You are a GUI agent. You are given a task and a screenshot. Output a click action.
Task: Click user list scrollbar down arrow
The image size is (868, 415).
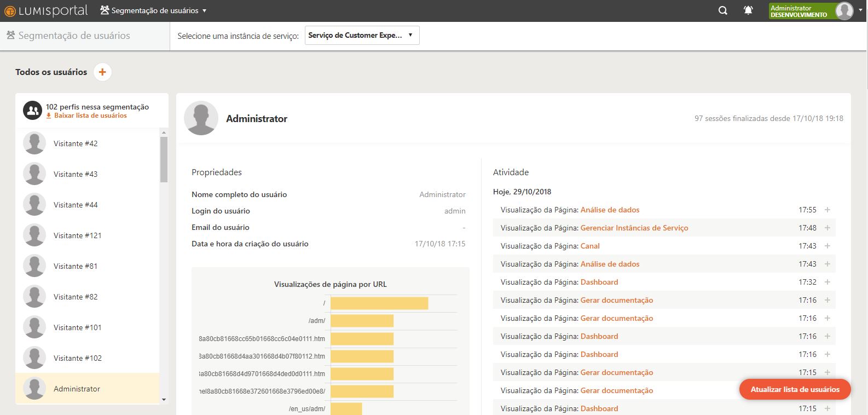click(164, 400)
